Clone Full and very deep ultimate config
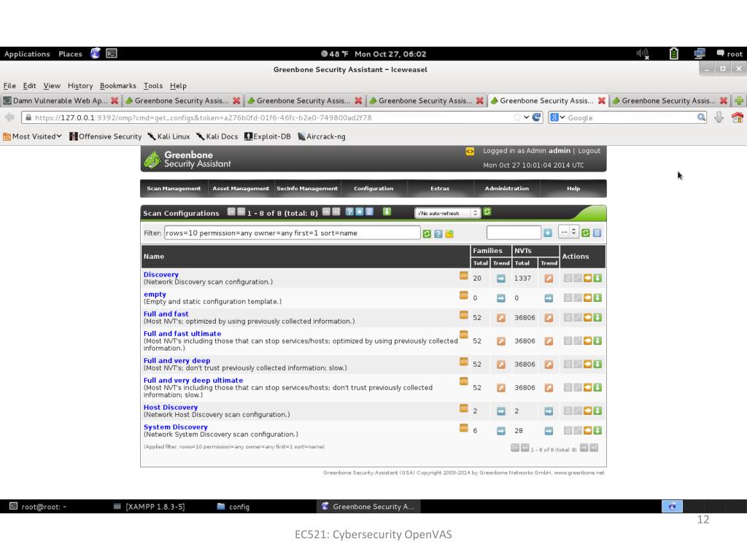This screenshot has height=560, width=747. pos(587,388)
